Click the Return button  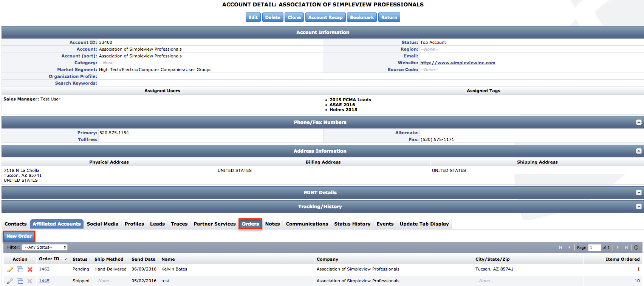389,17
